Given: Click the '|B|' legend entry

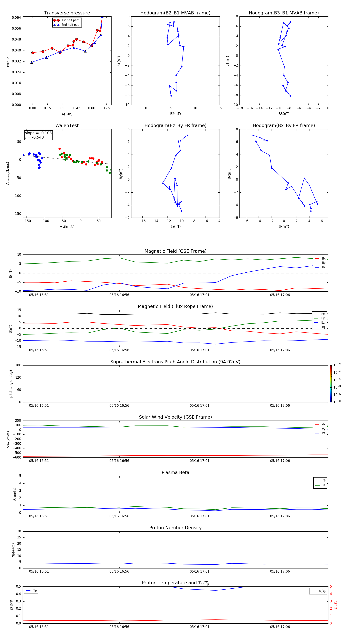Looking at the screenshot, I should 320,327.
